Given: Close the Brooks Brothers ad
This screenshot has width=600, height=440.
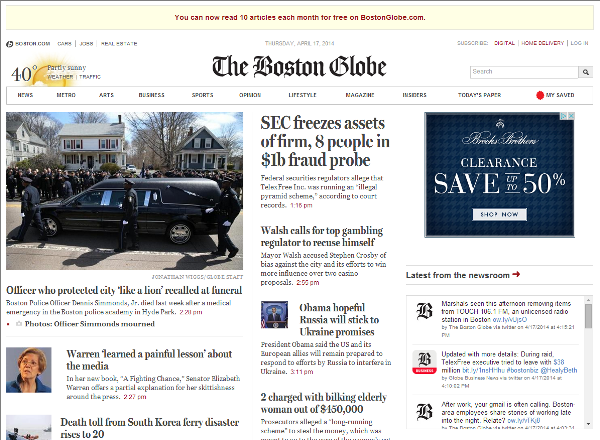Looking at the screenshot, I should [x=571, y=116].
